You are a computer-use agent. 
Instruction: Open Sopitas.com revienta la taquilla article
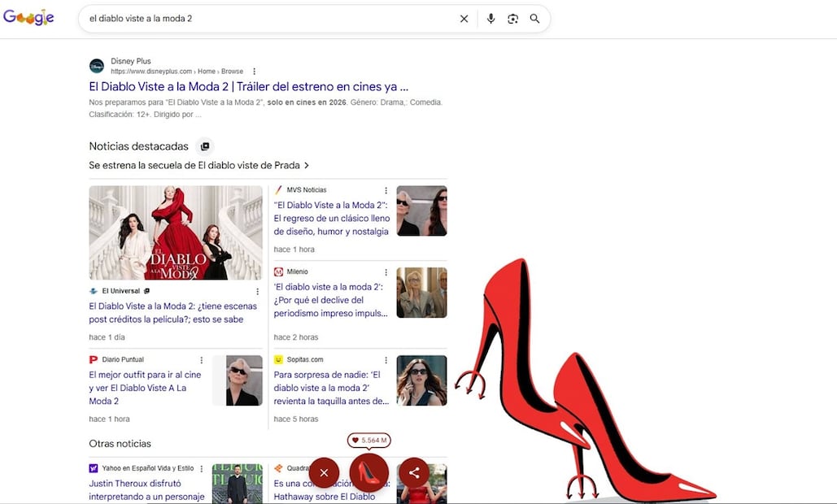(x=332, y=388)
